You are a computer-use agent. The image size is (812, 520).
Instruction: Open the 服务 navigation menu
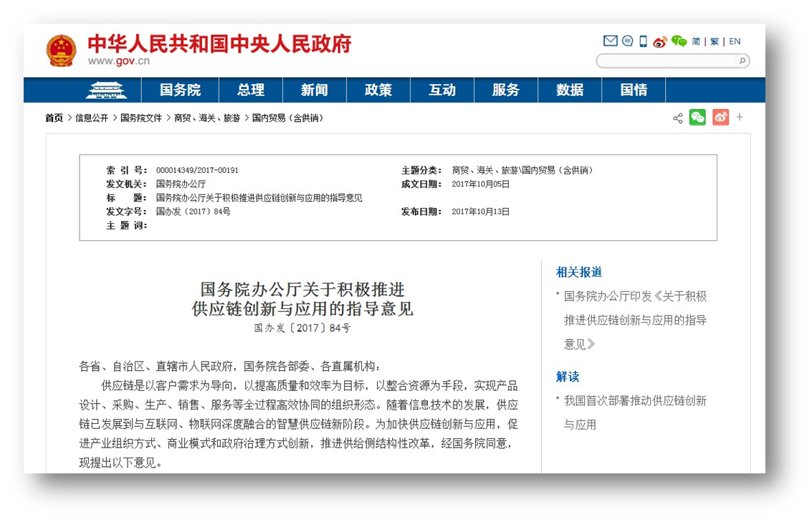[x=506, y=90]
